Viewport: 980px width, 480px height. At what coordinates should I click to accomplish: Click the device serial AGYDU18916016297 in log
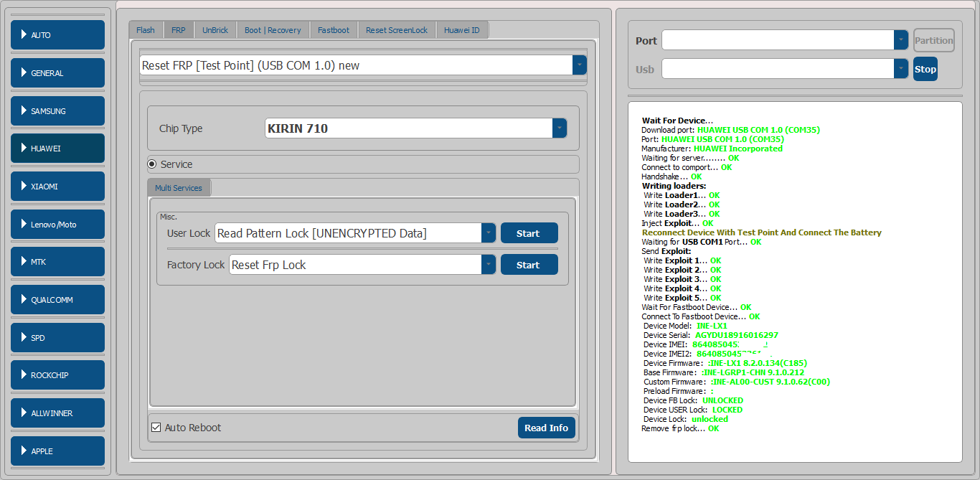[x=737, y=335]
